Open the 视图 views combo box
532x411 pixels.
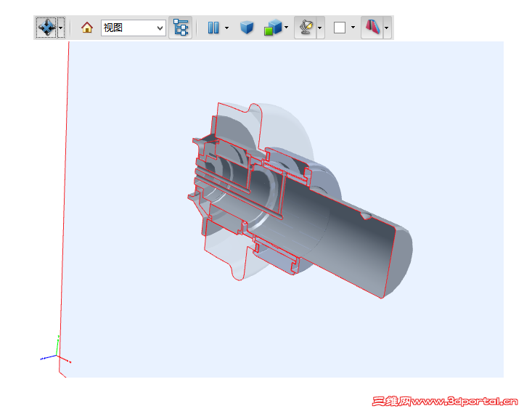click(x=134, y=28)
